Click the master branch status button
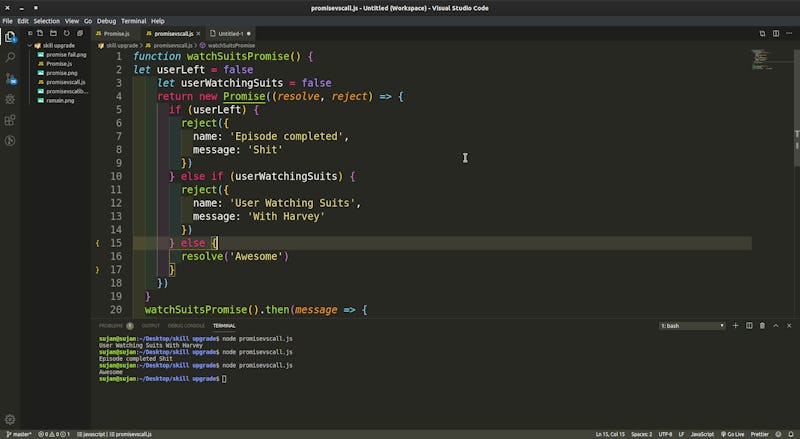800x439 pixels. [x=18, y=434]
